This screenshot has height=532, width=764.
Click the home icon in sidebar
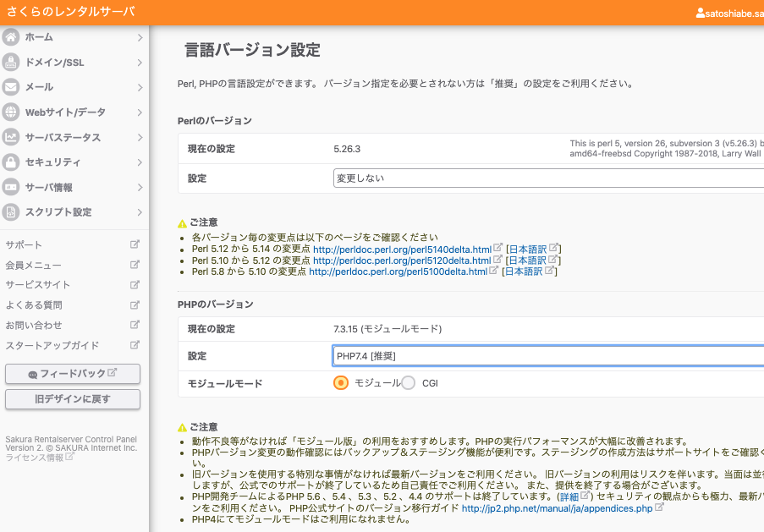click(x=11, y=37)
